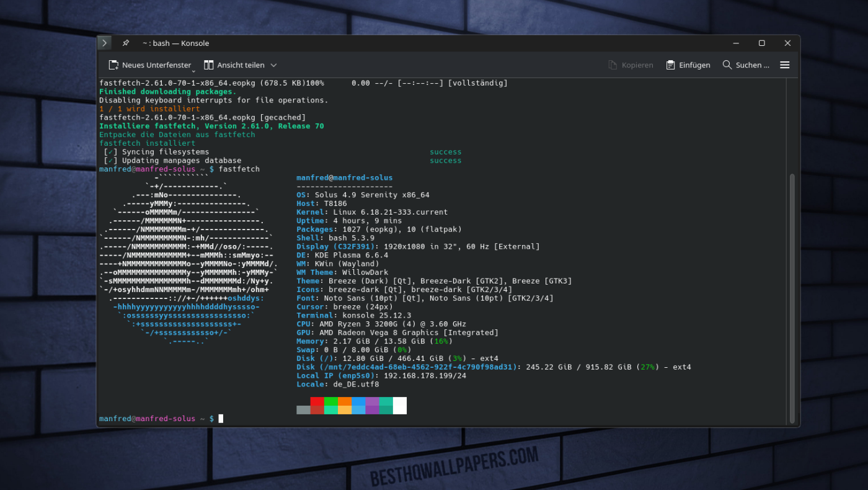Maximize the Konsole window
This screenshot has height=490, width=868.
coord(762,43)
